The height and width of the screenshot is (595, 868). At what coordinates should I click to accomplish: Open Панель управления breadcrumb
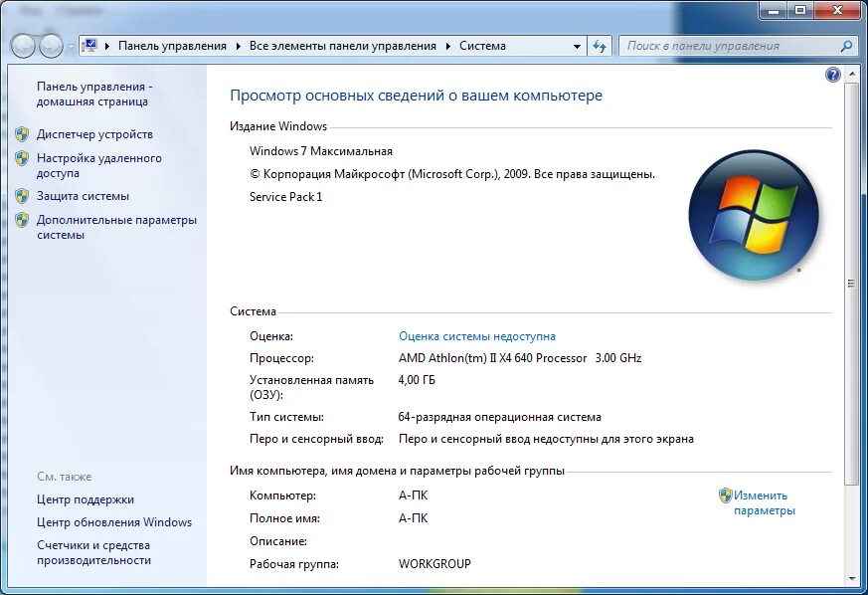172,46
